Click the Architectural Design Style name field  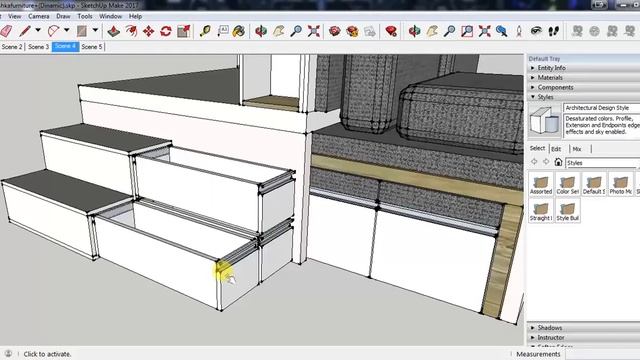pyautogui.click(x=602, y=108)
